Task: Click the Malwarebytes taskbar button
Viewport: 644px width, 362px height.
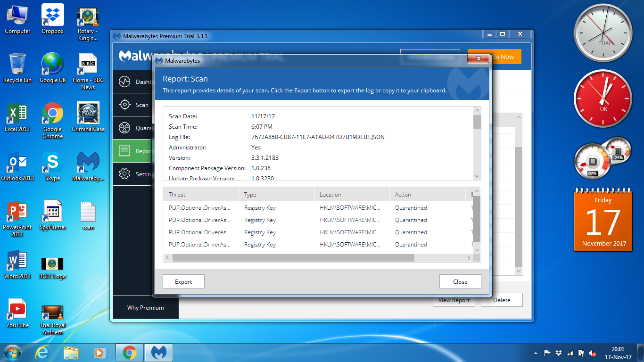Action: (x=159, y=353)
